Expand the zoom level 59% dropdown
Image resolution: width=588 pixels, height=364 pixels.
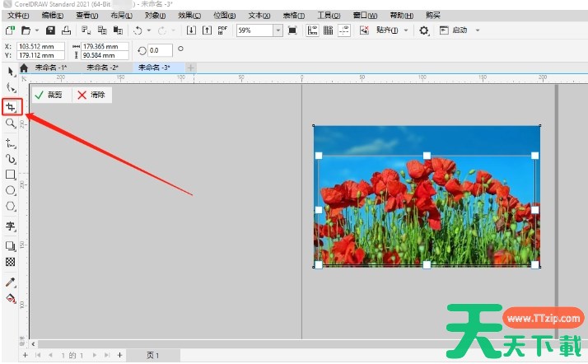click(278, 30)
